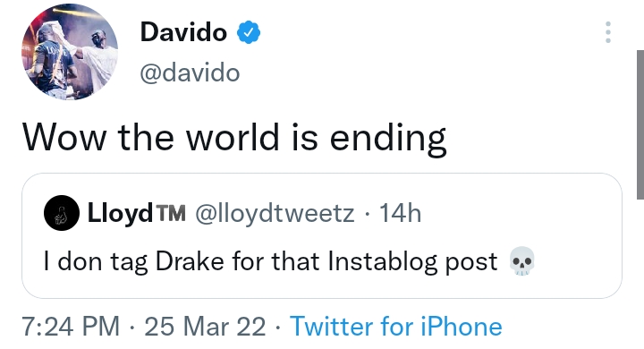
Task: Click the word Instablog in quoted tweet
Action: click(383, 261)
